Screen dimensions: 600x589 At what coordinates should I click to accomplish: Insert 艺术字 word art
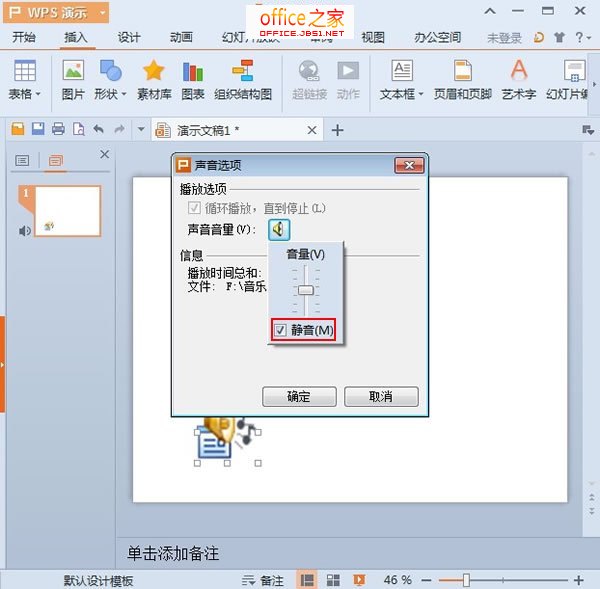(519, 70)
